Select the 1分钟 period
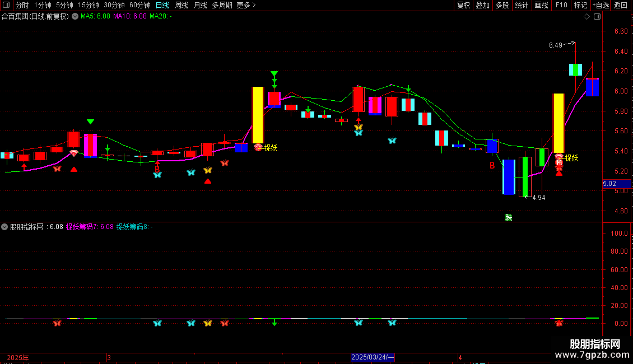This screenshot has height=364, width=633. [43, 5]
